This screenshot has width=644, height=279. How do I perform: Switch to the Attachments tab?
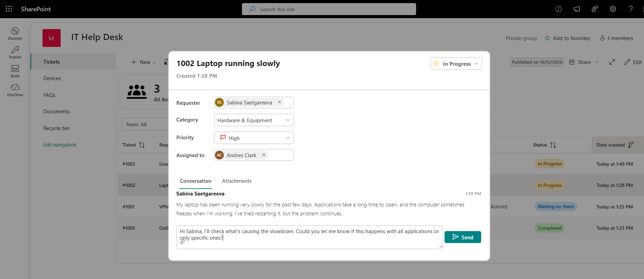tap(237, 181)
